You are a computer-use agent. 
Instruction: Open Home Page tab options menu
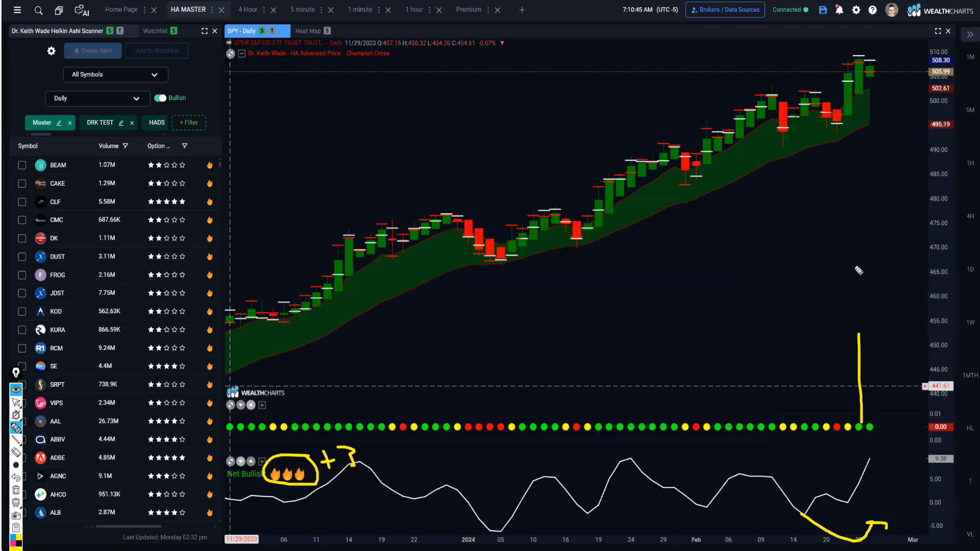click(x=144, y=10)
